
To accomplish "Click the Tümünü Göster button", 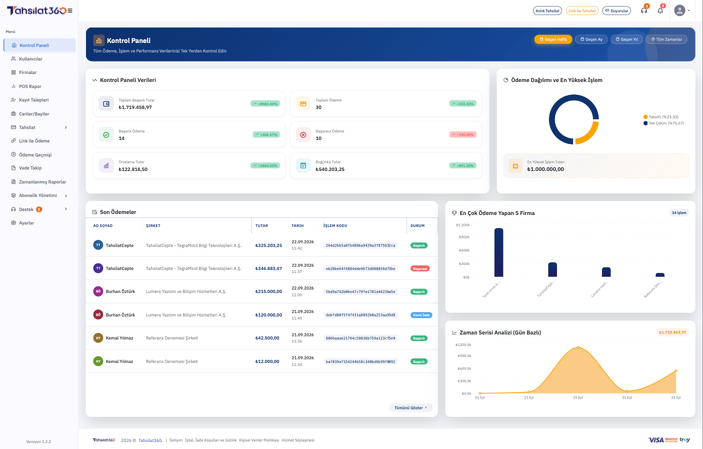I will [x=411, y=408].
